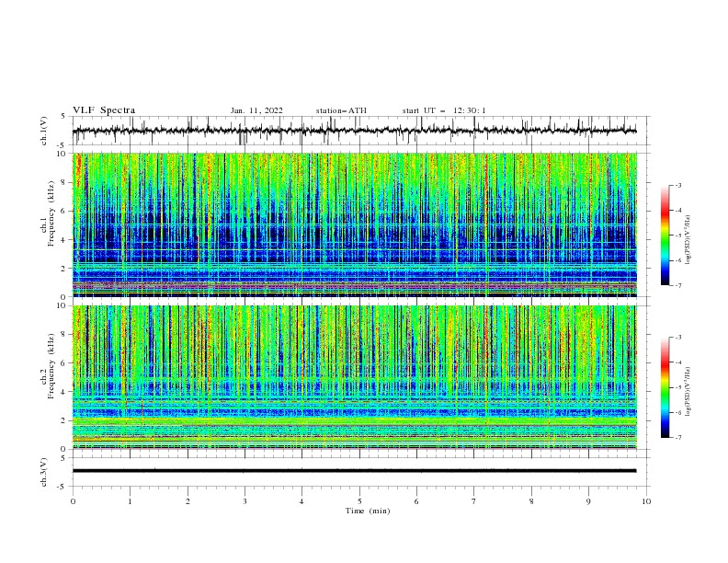Select ch.2 "Frequency (kHz)" axis label
The image size is (728, 563).
[51, 365]
